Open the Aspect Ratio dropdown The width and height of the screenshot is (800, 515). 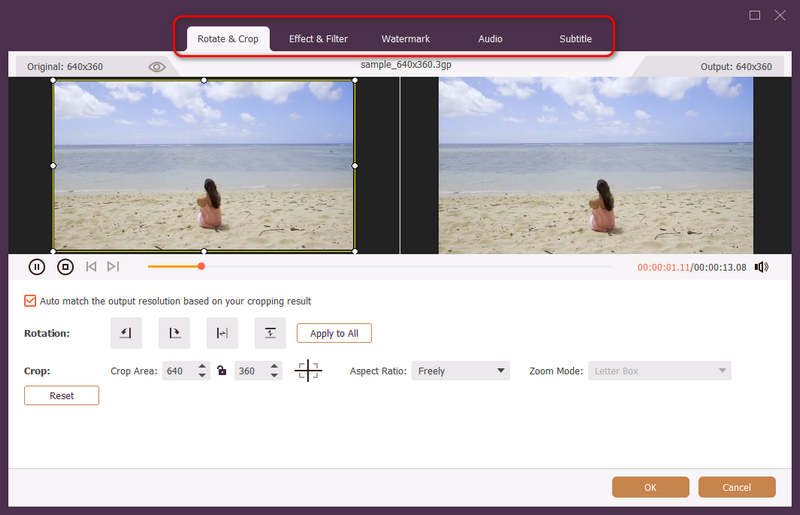tap(460, 371)
